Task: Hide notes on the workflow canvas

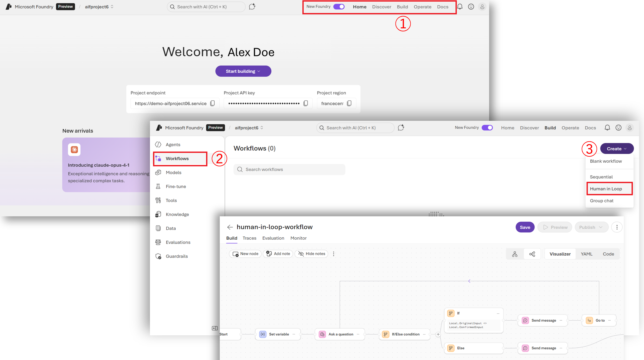Action: (312, 254)
